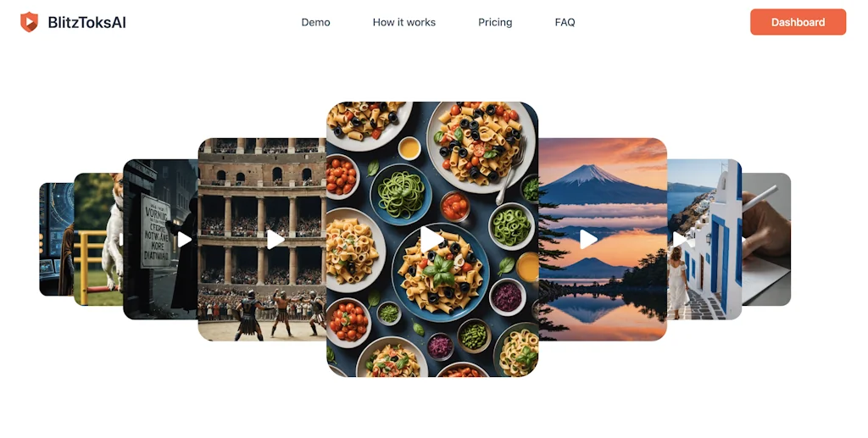Open the Demo nav item
This screenshot has height=438, width=868.
(x=315, y=22)
